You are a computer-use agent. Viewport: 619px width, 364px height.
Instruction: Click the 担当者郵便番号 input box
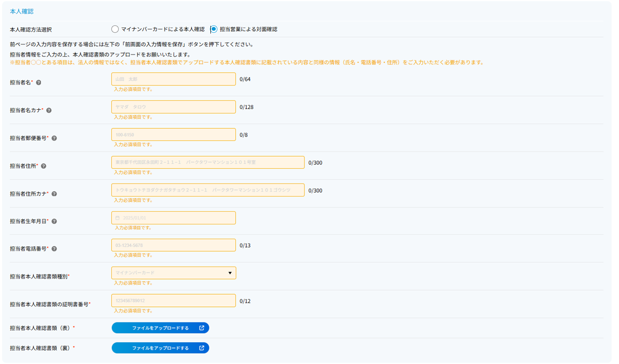click(x=173, y=134)
